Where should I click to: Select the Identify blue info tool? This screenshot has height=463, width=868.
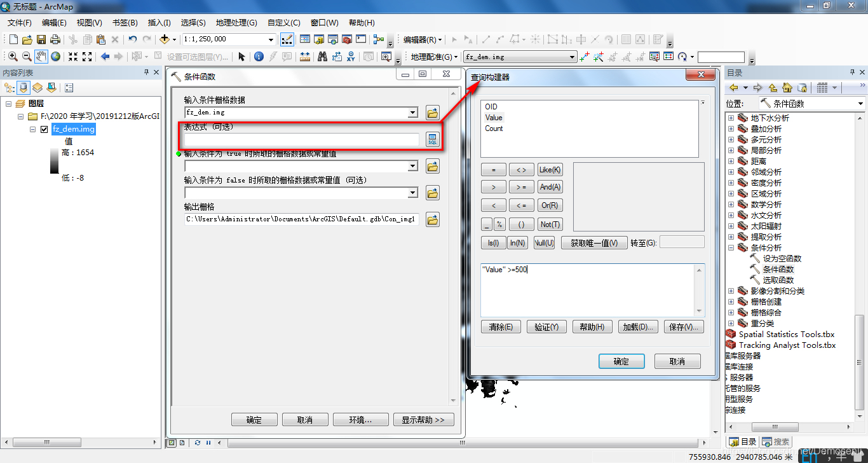pos(259,57)
